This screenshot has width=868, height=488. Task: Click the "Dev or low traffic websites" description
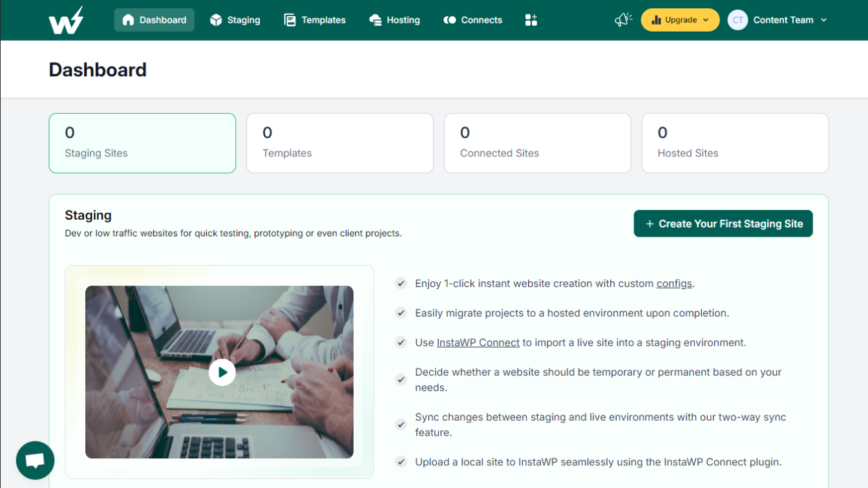(x=233, y=233)
